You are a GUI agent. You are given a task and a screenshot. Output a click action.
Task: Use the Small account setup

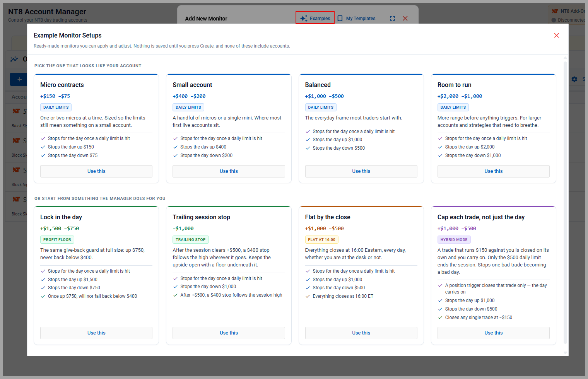(229, 171)
